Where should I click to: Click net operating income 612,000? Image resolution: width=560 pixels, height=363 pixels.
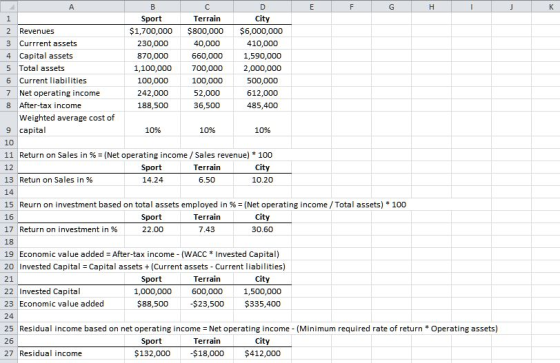click(x=262, y=93)
